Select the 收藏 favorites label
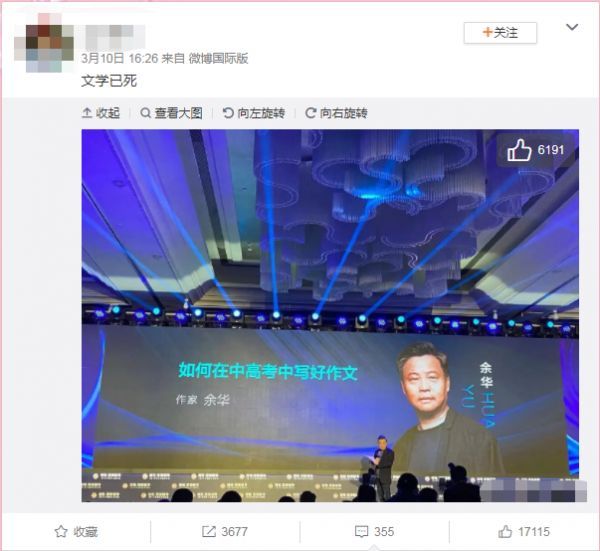600x551 pixels. pyautogui.click(x=86, y=531)
